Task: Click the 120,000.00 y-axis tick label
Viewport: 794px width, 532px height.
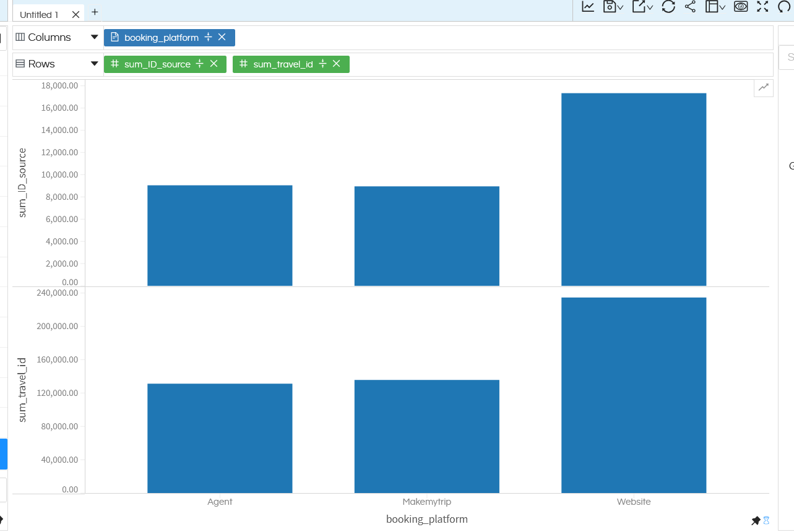Action: (58, 393)
